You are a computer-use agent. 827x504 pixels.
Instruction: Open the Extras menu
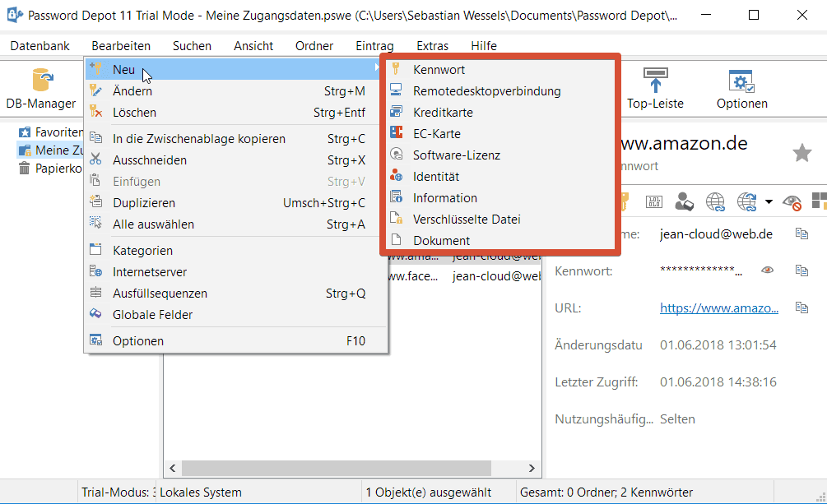coord(433,46)
